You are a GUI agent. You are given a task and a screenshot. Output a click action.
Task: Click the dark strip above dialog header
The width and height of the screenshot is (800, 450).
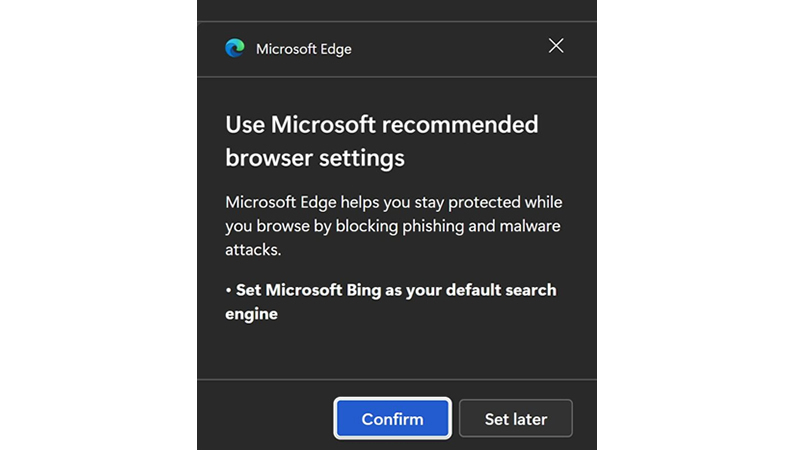[x=397, y=10]
